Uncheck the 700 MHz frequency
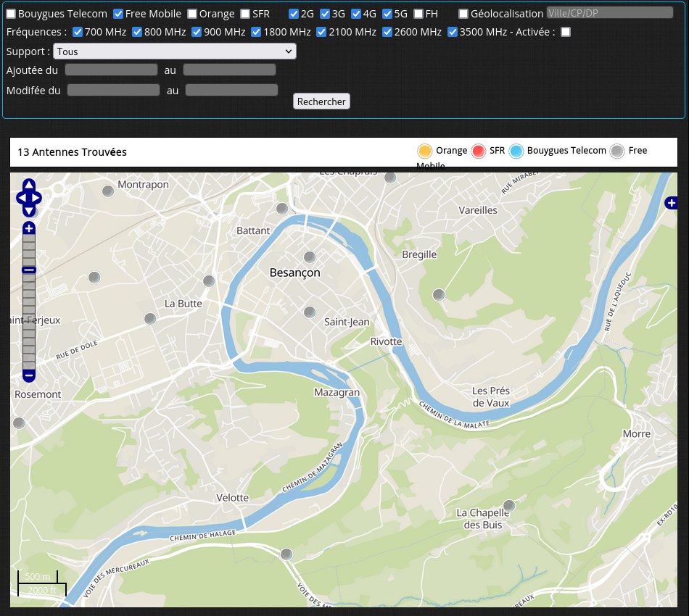The width and height of the screenshot is (689, 616). (x=78, y=32)
